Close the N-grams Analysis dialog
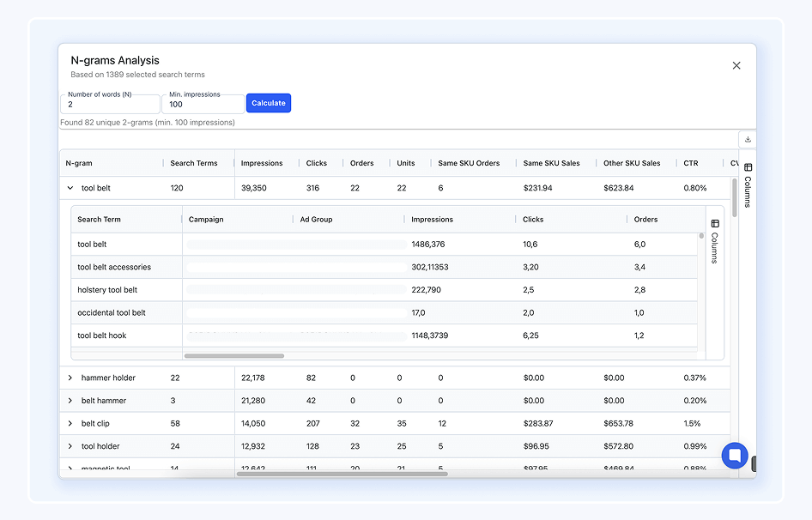The width and height of the screenshot is (812, 520). [x=736, y=65]
